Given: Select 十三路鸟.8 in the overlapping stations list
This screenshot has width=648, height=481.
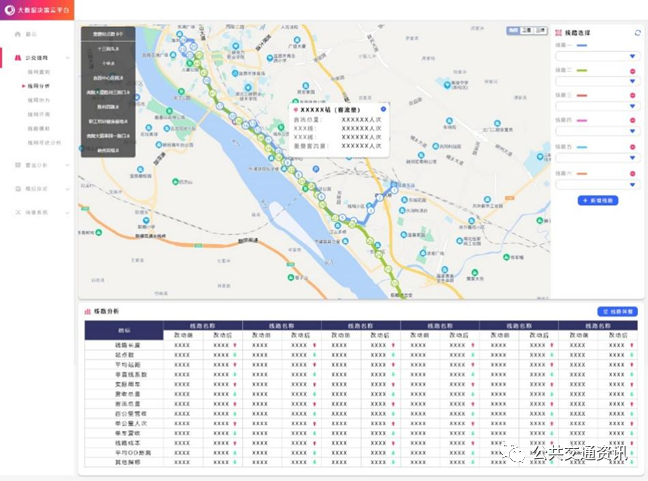Looking at the screenshot, I should point(108,48).
